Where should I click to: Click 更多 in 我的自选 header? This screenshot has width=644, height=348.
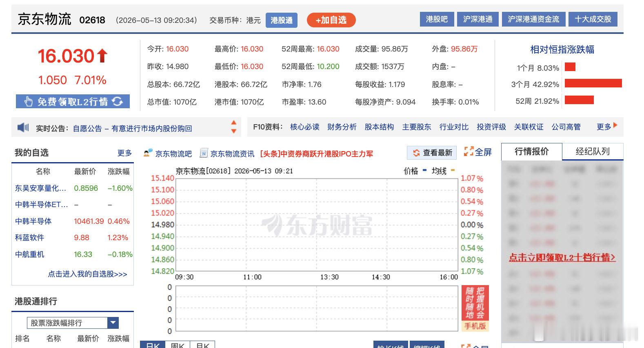124,153
